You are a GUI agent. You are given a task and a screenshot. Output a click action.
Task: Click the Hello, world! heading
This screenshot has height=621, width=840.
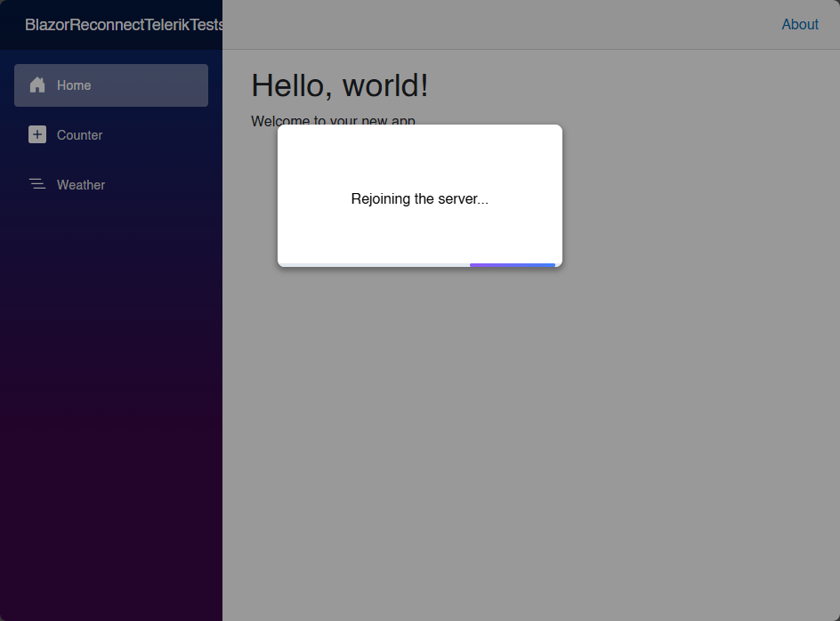point(339,85)
